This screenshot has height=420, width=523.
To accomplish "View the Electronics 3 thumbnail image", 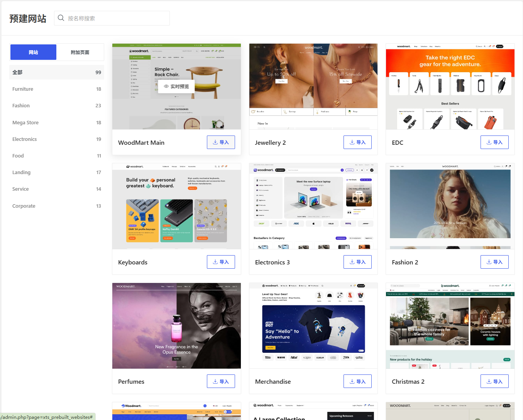I will [313, 206].
